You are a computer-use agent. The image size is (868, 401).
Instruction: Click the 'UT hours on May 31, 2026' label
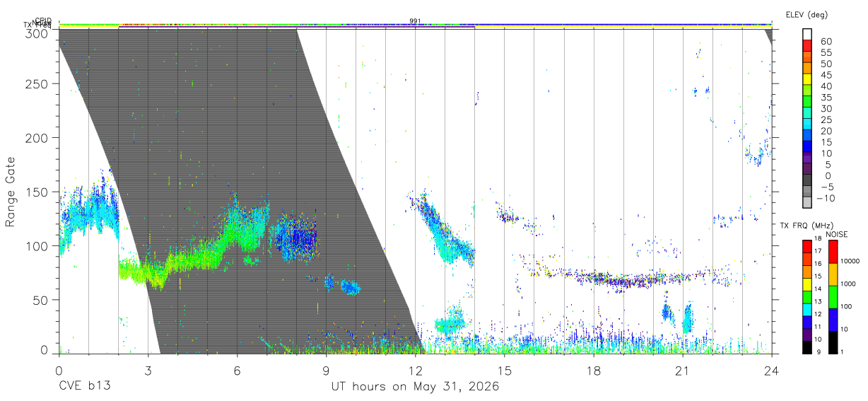tap(416, 386)
